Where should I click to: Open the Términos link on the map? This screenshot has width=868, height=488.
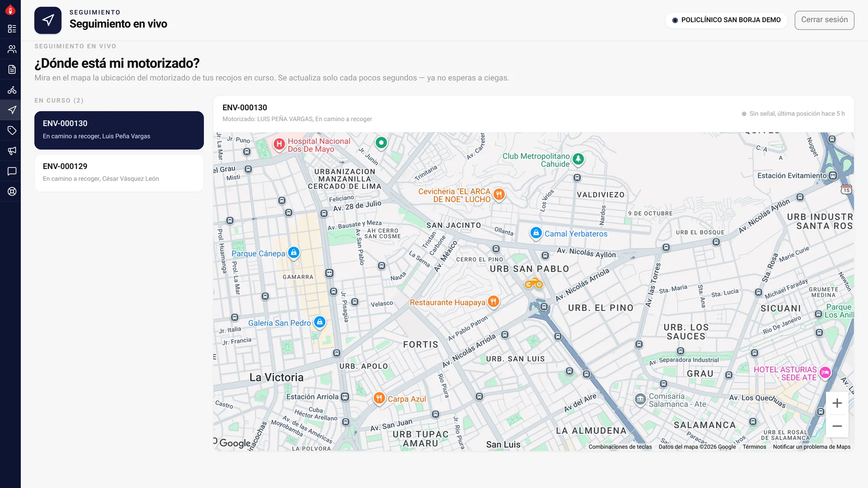[x=754, y=447]
